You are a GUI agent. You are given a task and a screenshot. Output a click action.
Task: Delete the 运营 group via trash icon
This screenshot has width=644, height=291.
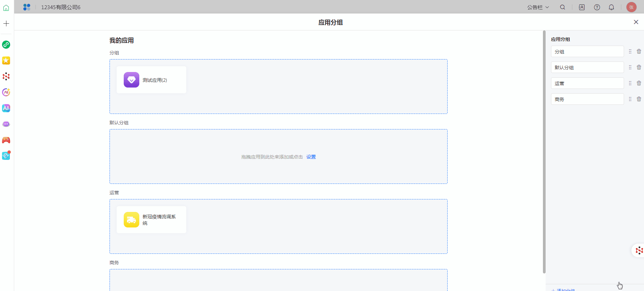point(639,83)
